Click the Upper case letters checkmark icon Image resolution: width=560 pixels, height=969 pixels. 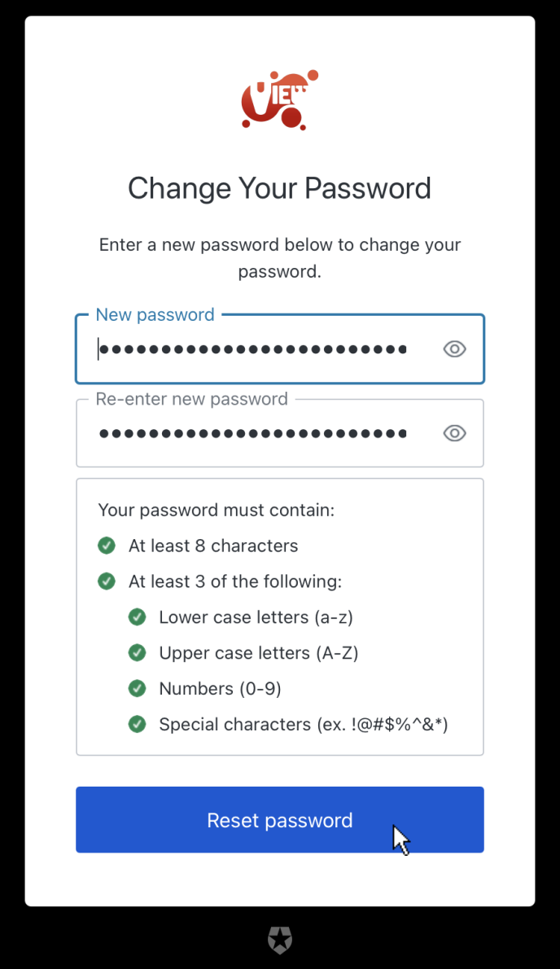coord(138,653)
